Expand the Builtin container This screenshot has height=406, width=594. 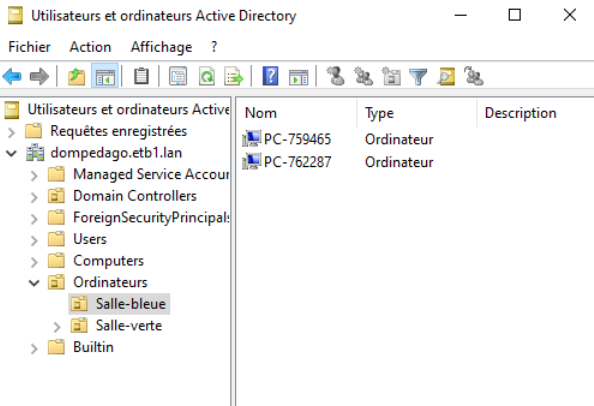click(34, 348)
